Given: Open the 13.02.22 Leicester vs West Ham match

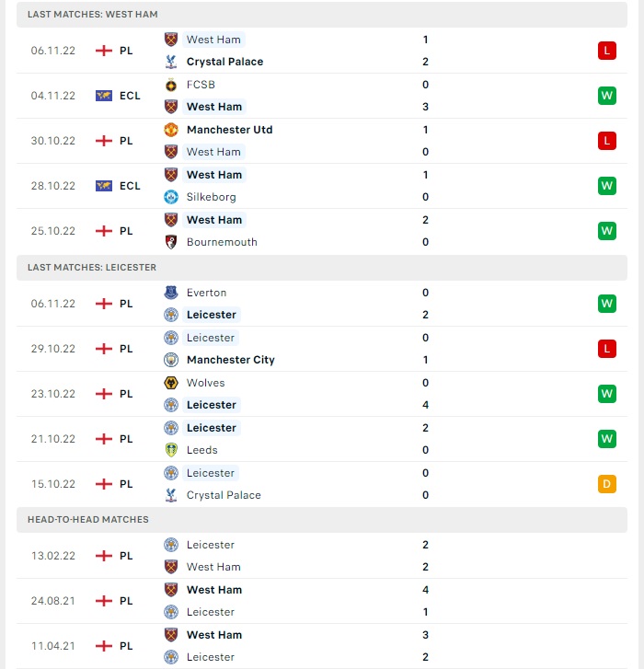Looking at the screenshot, I should tap(322, 556).
